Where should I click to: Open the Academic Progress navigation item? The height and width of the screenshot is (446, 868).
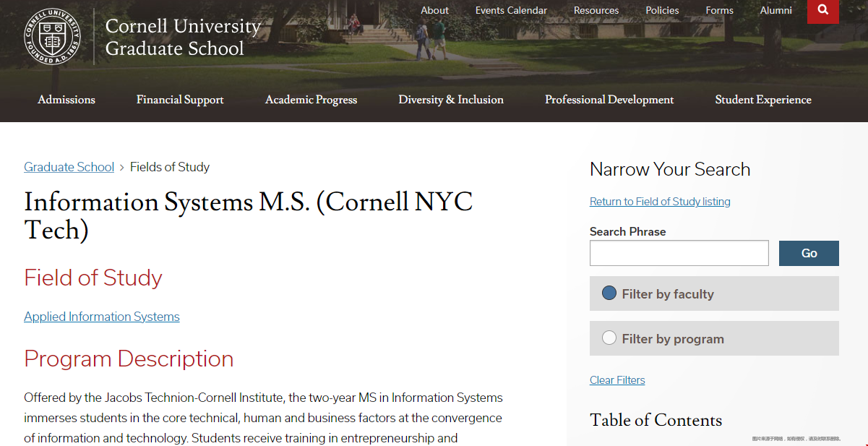point(311,100)
